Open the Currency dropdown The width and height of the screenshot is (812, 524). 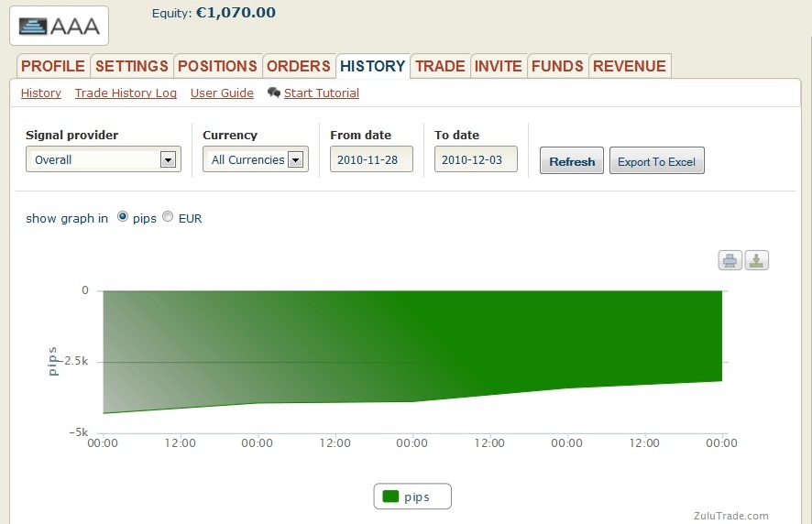[x=256, y=159]
